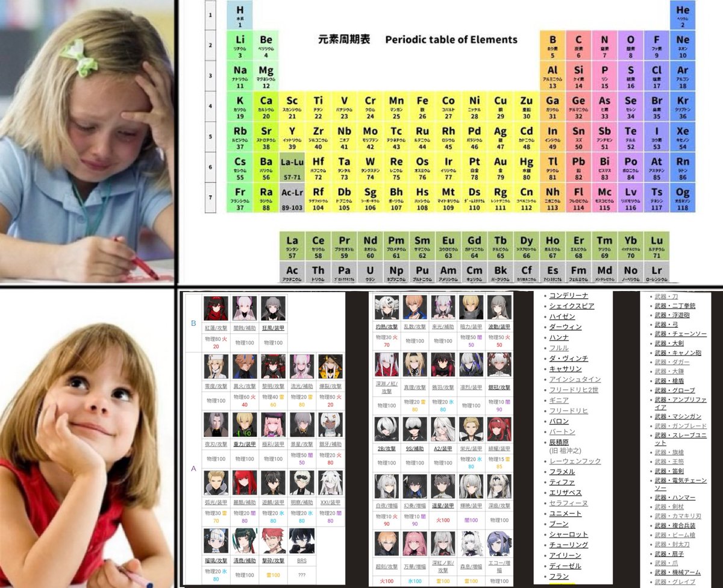Select the pink-haired portrait above 流光/補助
Screen dimensions: 723x588
pos(302,366)
